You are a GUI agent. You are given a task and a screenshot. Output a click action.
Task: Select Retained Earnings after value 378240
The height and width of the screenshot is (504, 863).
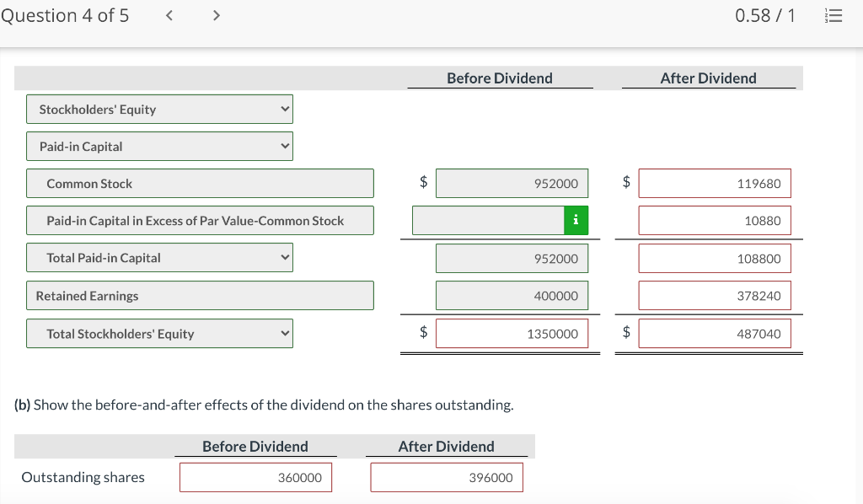[715, 296]
